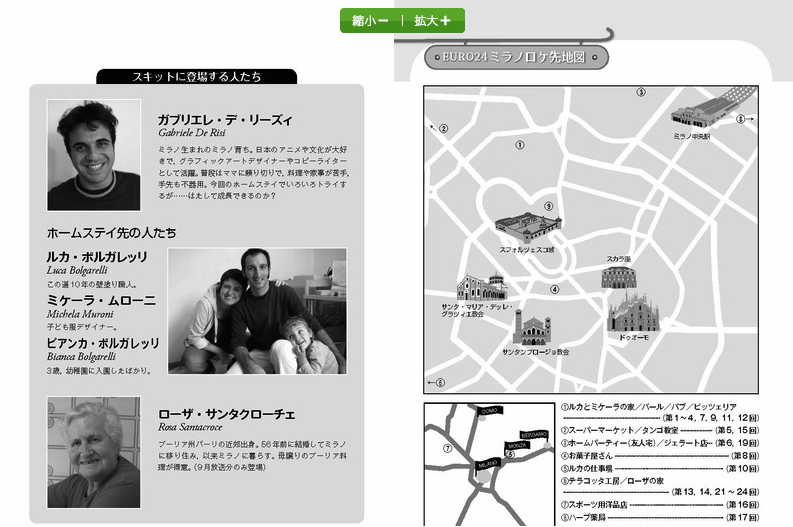793x527 pixels.
Task: Click map marker ⑧ beside the central station
Action: click(x=740, y=119)
